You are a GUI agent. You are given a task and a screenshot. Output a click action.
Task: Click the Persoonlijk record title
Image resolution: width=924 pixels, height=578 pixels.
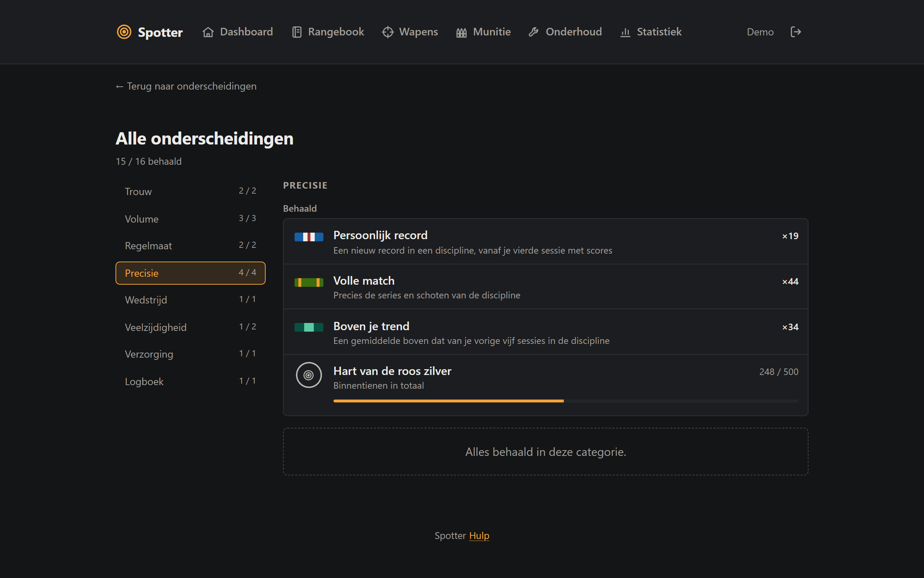point(380,235)
